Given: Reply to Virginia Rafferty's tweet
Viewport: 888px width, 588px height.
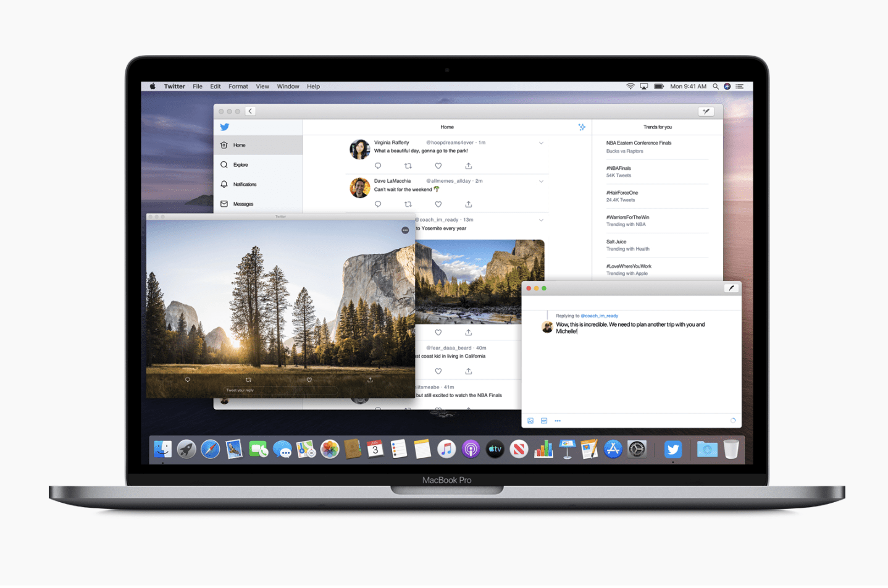Looking at the screenshot, I should click(x=378, y=166).
